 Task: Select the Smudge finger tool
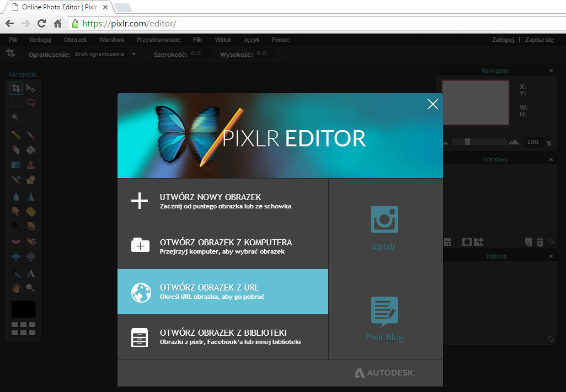tap(16, 212)
